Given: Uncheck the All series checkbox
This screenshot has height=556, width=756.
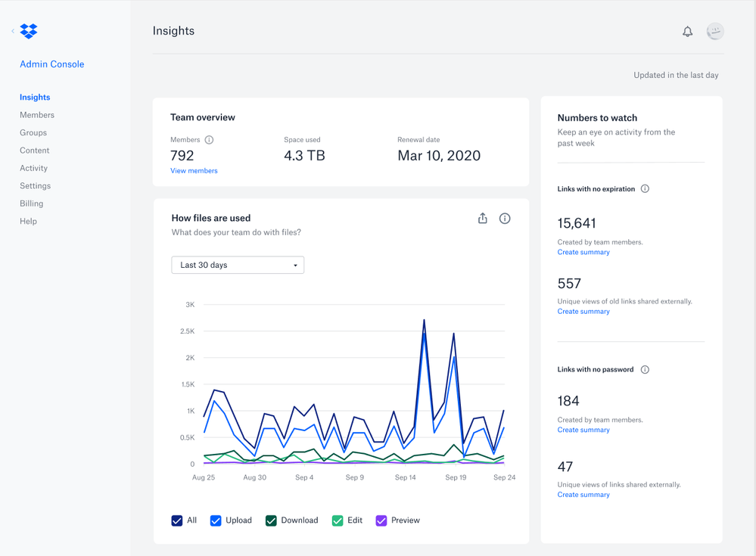Looking at the screenshot, I should pos(177,520).
